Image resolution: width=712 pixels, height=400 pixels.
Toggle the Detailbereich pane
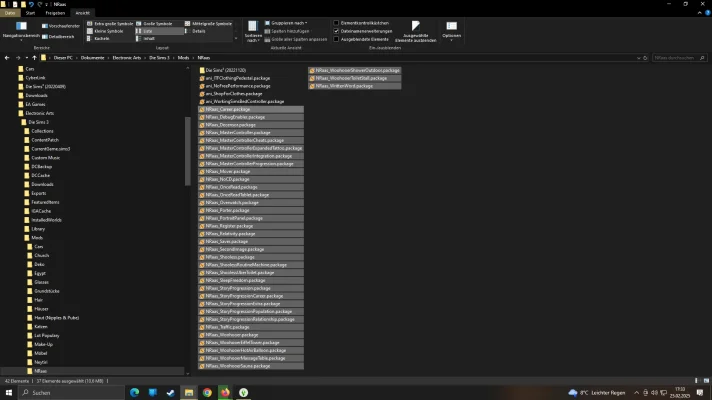[x=58, y=37]
